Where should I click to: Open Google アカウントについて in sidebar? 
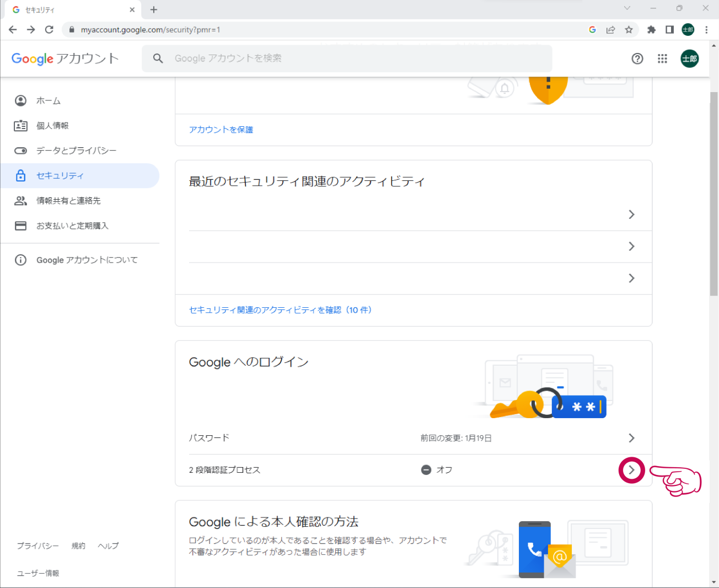[80, 260]
